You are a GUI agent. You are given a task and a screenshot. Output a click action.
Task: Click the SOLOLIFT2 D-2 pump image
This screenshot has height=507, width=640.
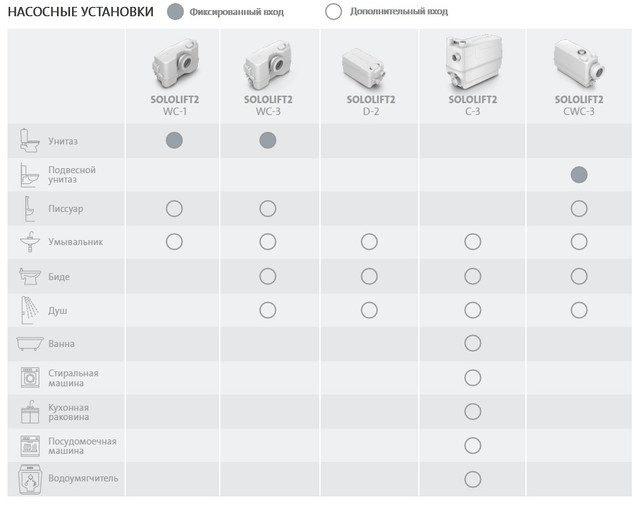[363, 68]
